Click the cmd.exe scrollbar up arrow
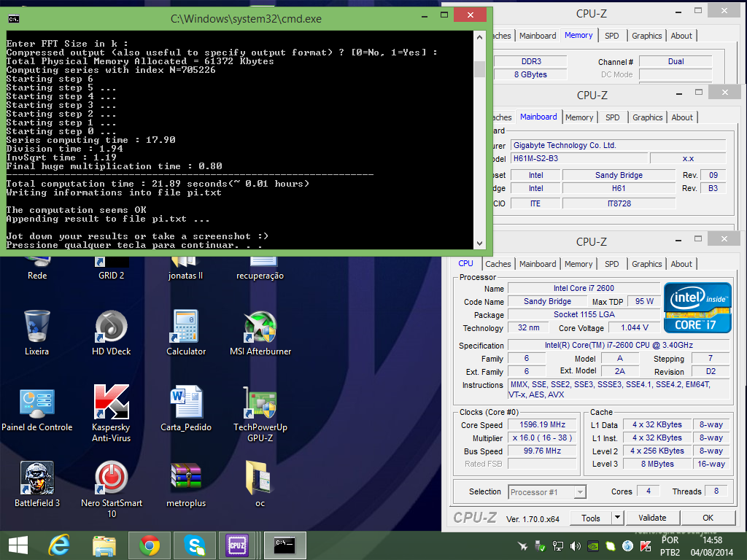 point(479,37)
